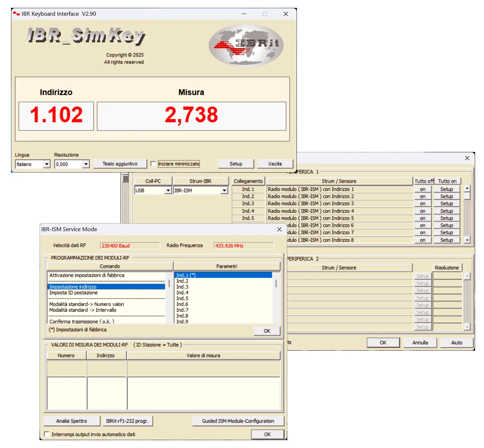This screenshot has width=484, height=448.
Task: Click the Misura value 2,738
Action: 191,116
